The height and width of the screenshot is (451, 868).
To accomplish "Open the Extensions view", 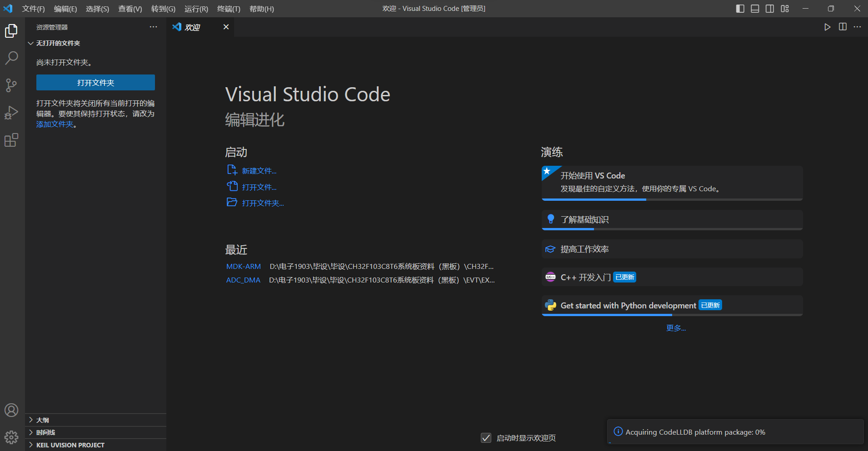I will coord(11,140).
